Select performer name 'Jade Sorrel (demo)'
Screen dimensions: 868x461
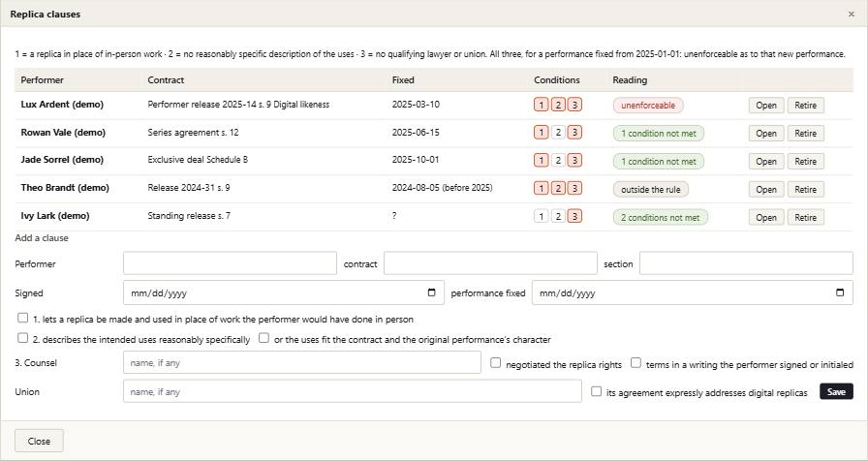pos(62,160)
